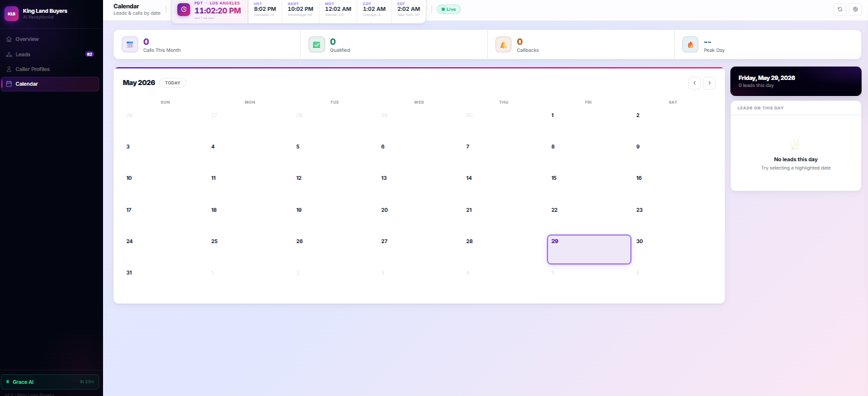Select May 7 on the calendar
This screenshot has height=396, width=868.
[504, 154]
